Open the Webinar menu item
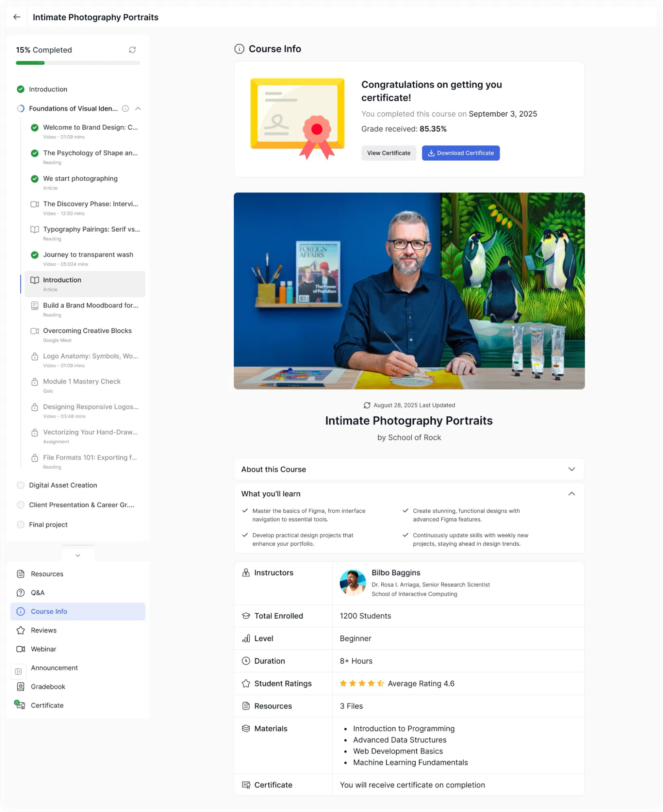 [x=78, y=650]
